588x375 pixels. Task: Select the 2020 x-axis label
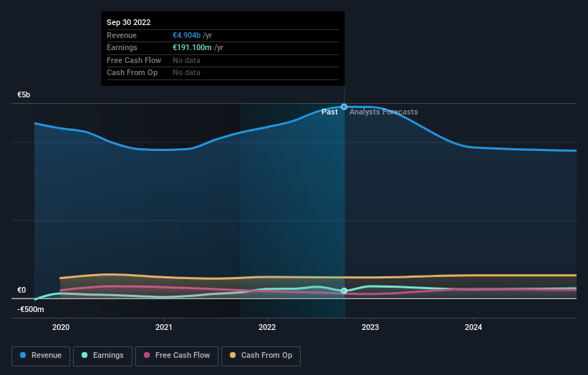pos(61,327)
